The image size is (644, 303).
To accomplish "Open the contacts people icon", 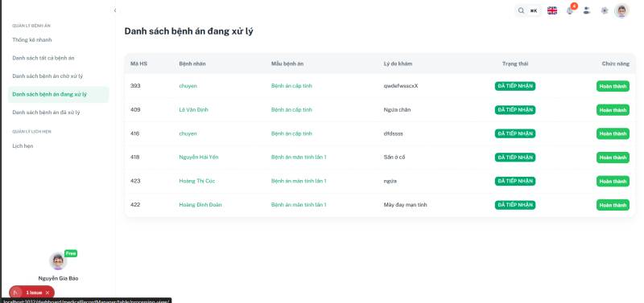I will pos(587,10).
